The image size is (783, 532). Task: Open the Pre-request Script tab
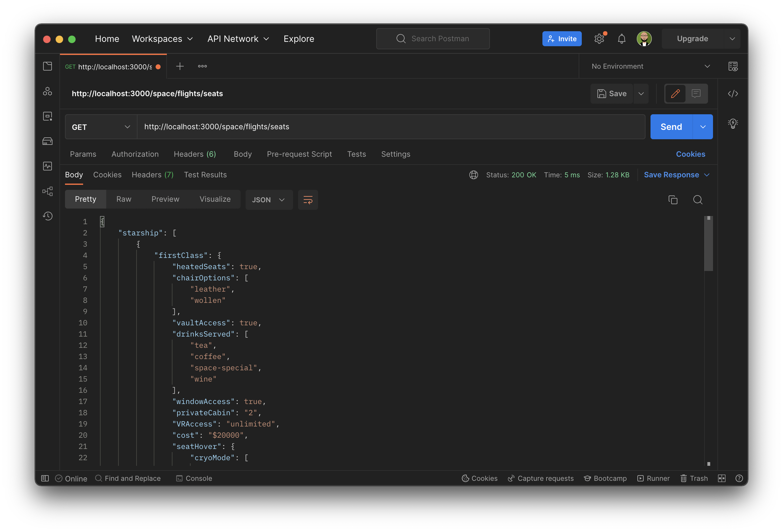[x=299, y=154]
